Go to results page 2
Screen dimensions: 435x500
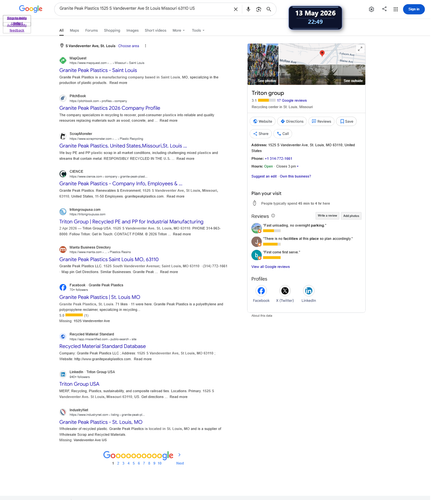click(x=118, y=463)
